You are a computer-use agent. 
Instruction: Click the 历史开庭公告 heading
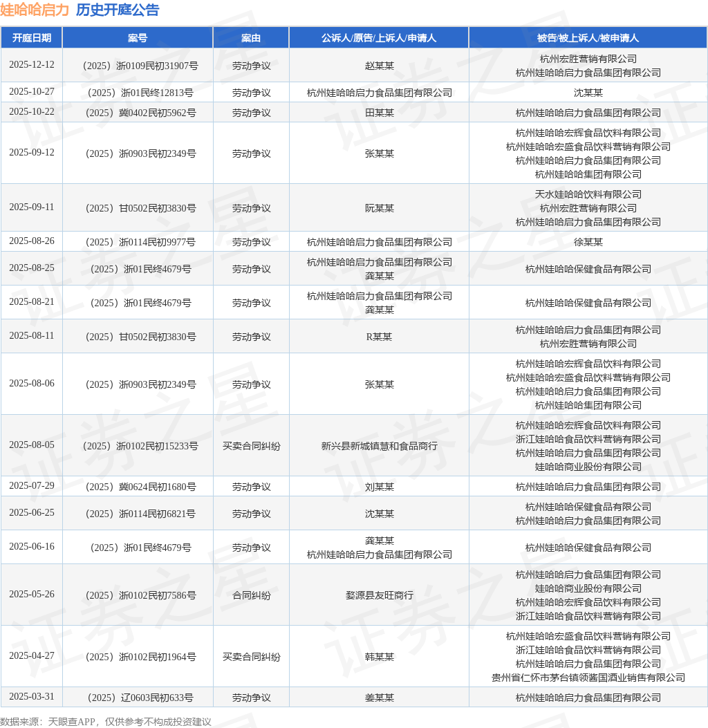(x=118, y=10)
